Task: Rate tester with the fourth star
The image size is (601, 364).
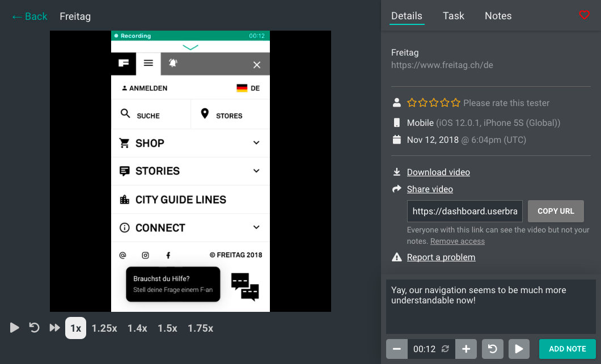Action: pyautogui.click(x=445, y=103)
